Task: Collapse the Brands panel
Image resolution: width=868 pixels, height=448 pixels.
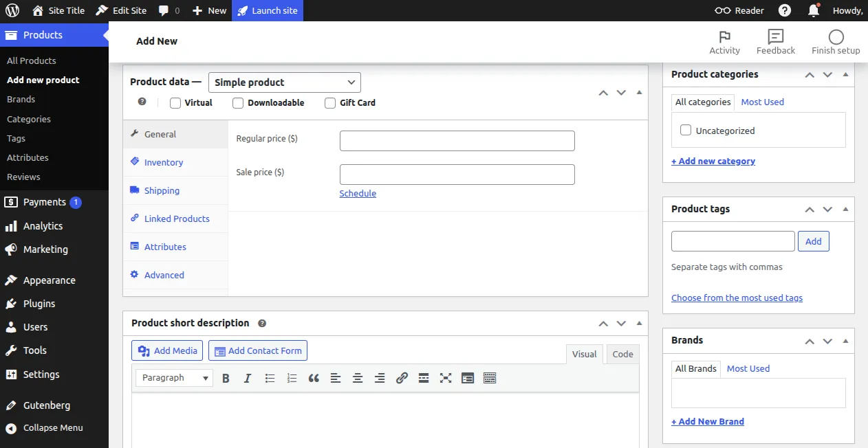Action: (x=845, y=340)
